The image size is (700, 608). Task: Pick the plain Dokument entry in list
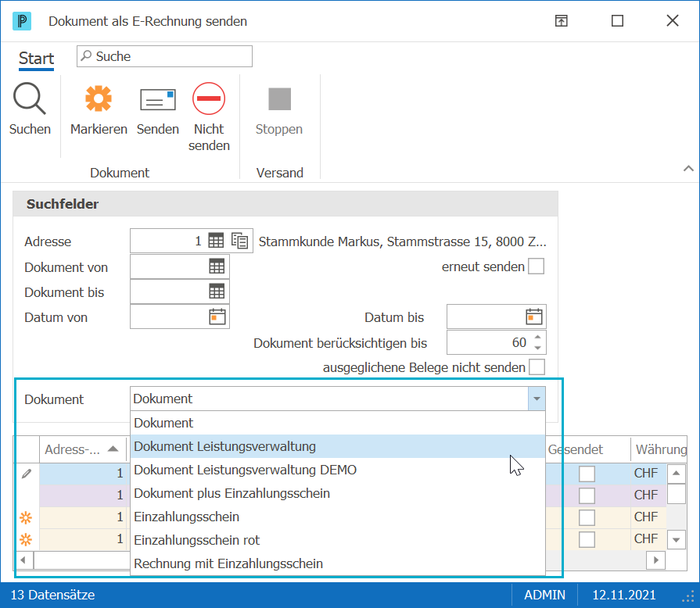338,423
